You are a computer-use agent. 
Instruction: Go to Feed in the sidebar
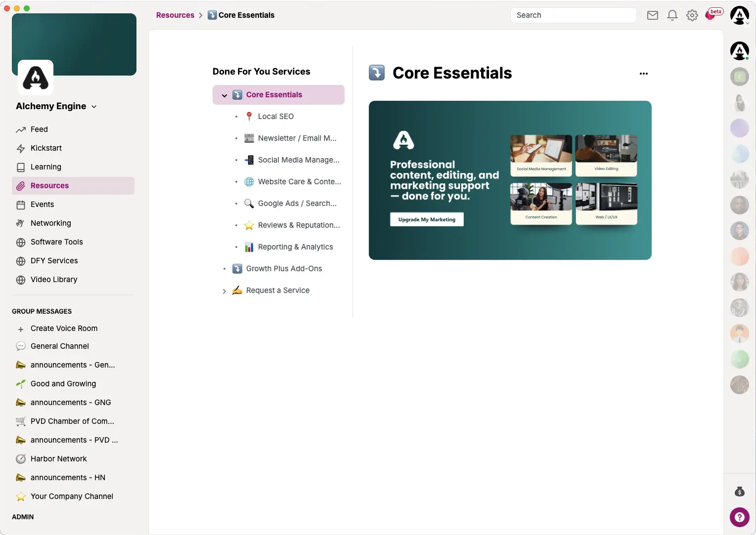(39, 129)
